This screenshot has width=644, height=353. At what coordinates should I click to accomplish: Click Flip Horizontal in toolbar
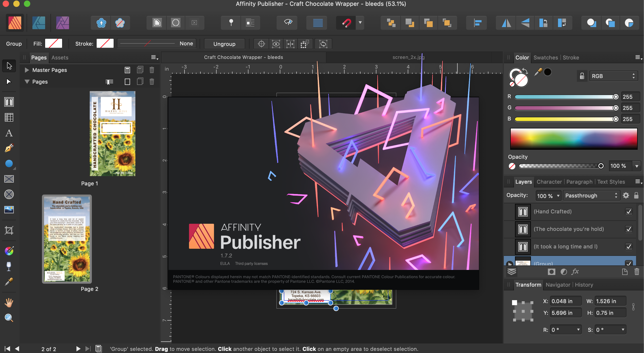pos(506,23)
